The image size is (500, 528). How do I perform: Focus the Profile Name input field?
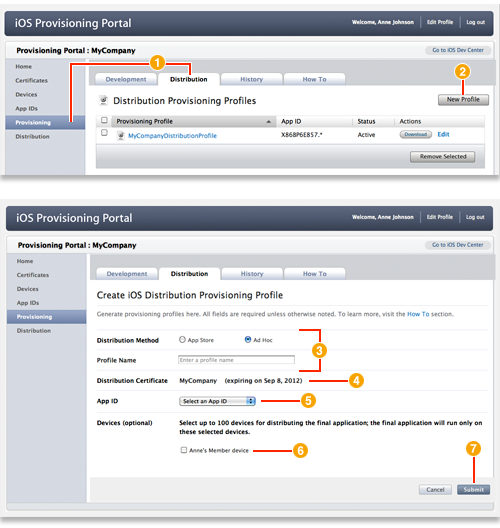pyautogui.click(x=236, y=360)
